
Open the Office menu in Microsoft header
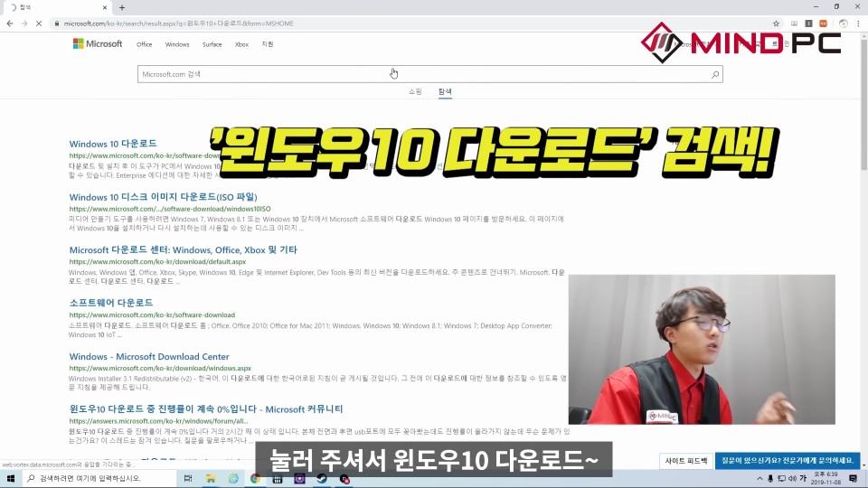(x=145, y=44)
